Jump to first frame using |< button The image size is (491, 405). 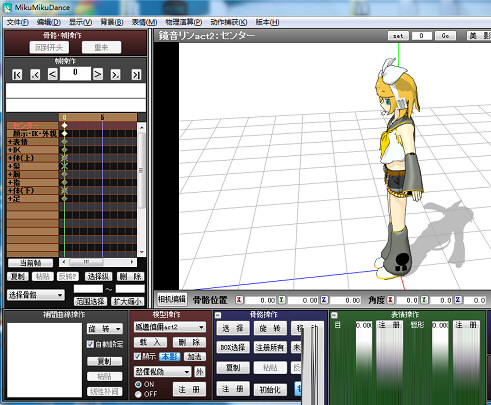[x=17, y=75]
